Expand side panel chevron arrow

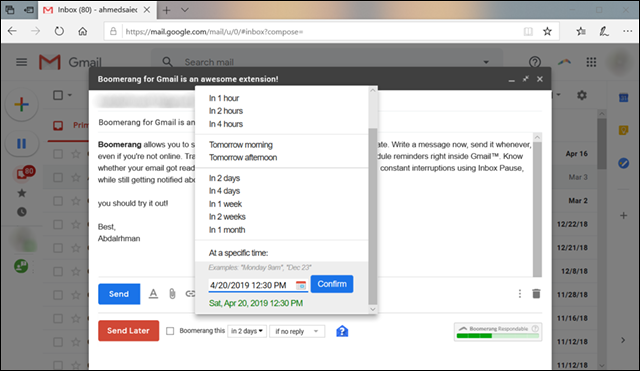623,340
